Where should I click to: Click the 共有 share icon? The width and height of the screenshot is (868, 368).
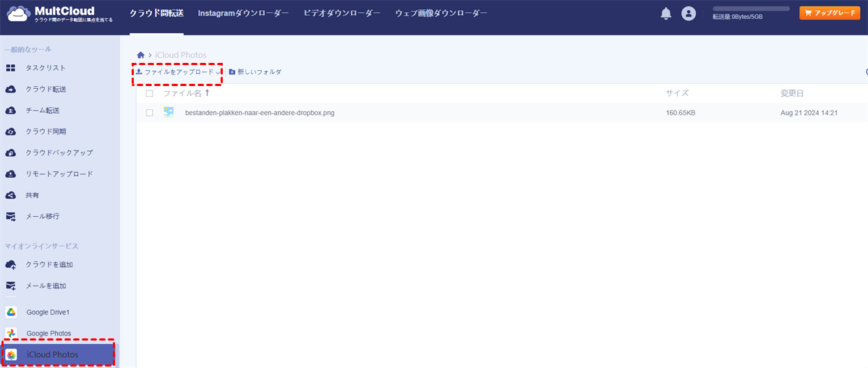tap(11, 195)
